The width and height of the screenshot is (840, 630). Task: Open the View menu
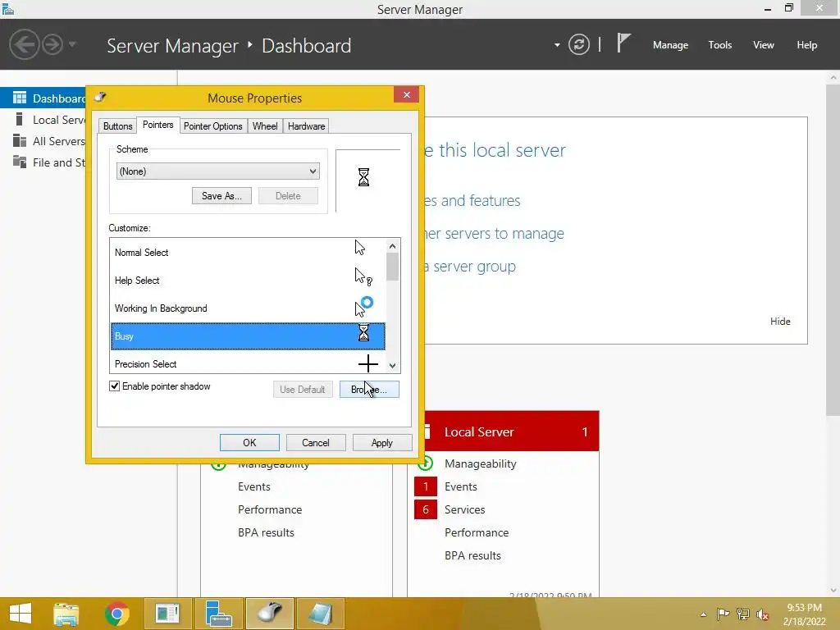764,45
